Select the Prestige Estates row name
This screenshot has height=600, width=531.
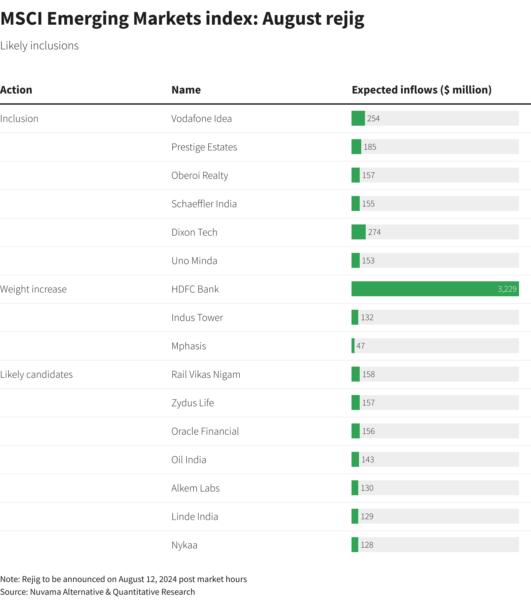[204, 147]
